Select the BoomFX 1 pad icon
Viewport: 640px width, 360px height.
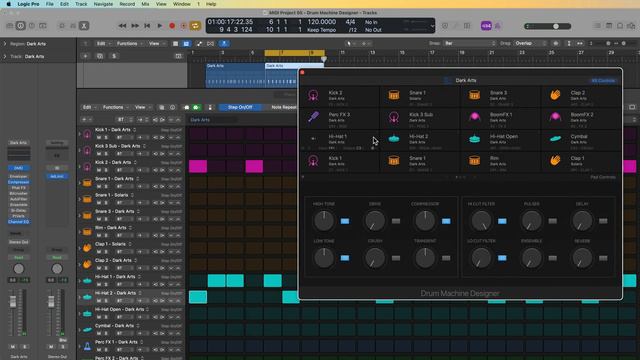[x=474, y=117]
